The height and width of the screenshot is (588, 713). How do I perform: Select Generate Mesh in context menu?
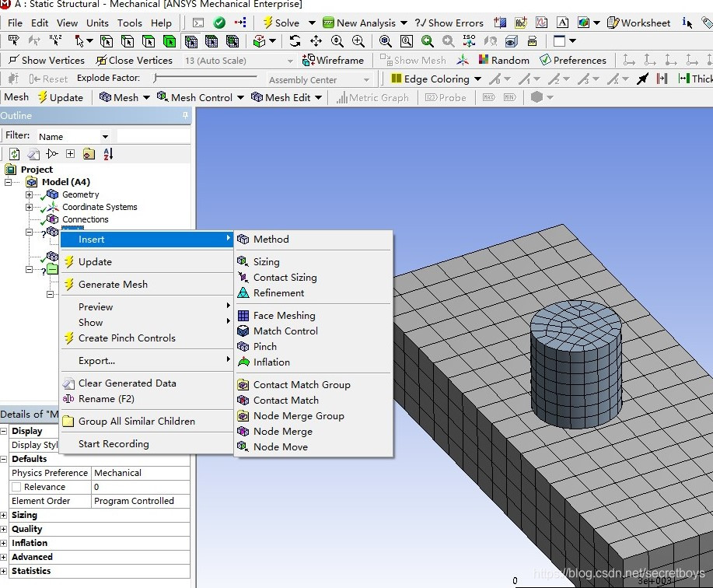tap(146, 284)
